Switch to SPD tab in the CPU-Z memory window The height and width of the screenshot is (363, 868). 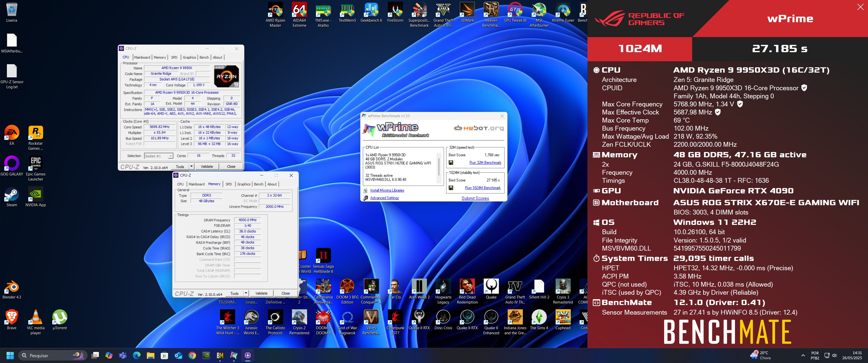pos(229,184)
